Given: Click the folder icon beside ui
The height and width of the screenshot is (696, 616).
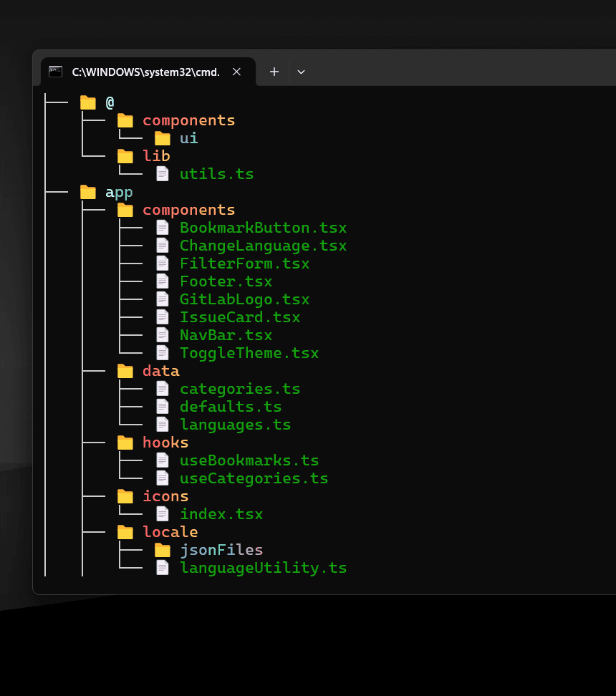Looking at the screenshot, I should click(163, 138).
